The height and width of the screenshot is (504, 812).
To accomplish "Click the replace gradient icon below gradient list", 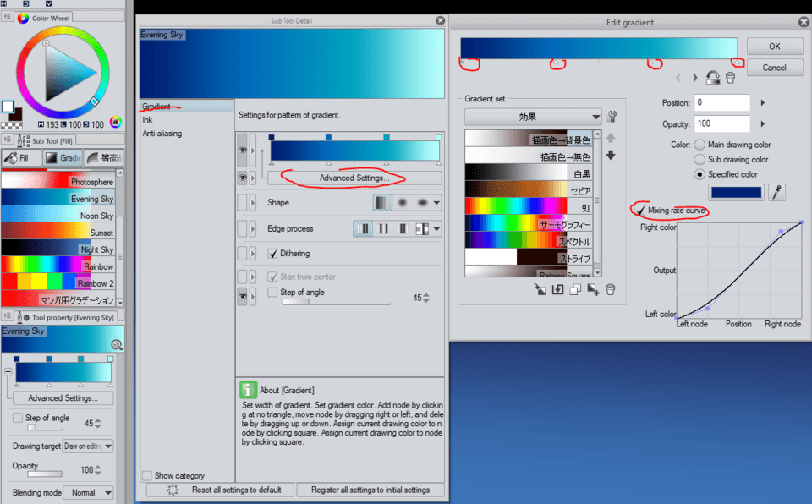I will (x=540, y=289).
